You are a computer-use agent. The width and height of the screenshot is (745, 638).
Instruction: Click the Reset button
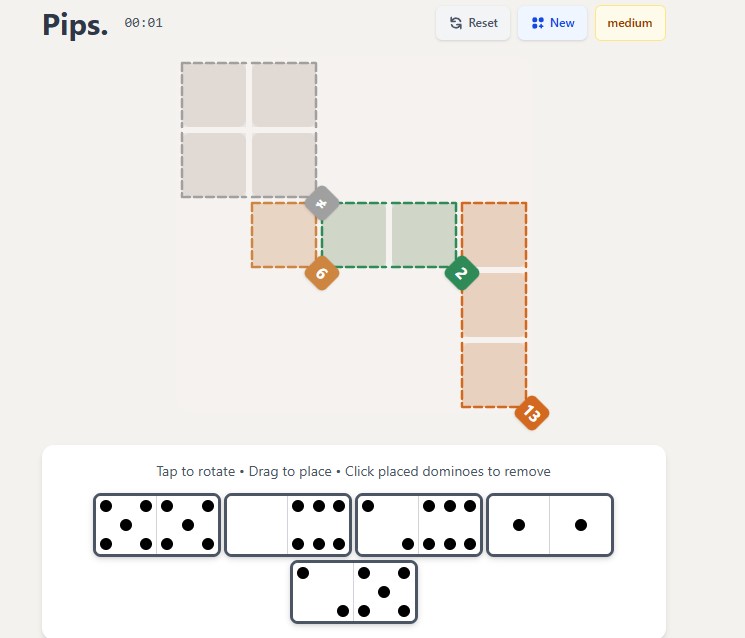473,23
